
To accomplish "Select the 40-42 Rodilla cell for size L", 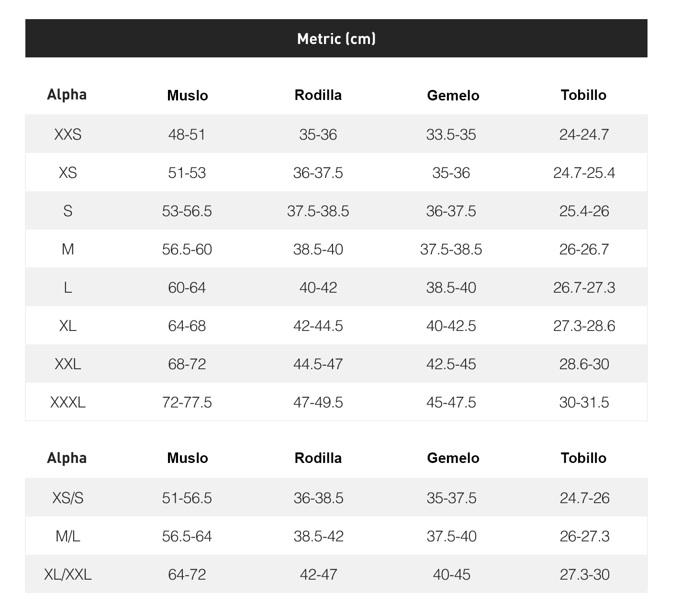I will coord(318,287).
